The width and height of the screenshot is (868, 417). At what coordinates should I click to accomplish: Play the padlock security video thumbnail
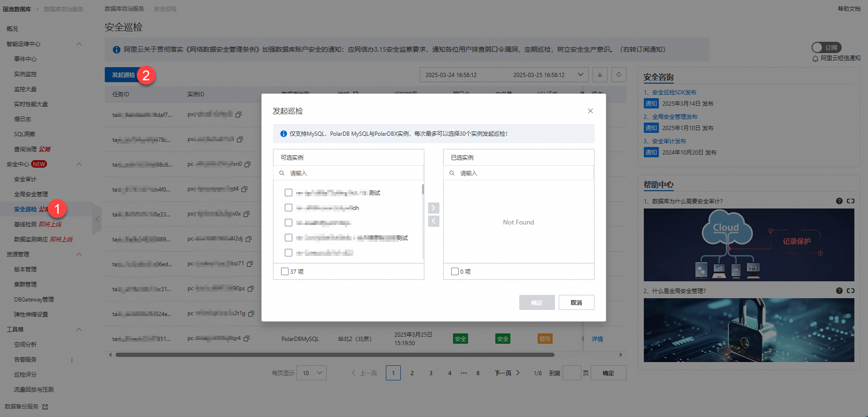[x=749, y=330]
